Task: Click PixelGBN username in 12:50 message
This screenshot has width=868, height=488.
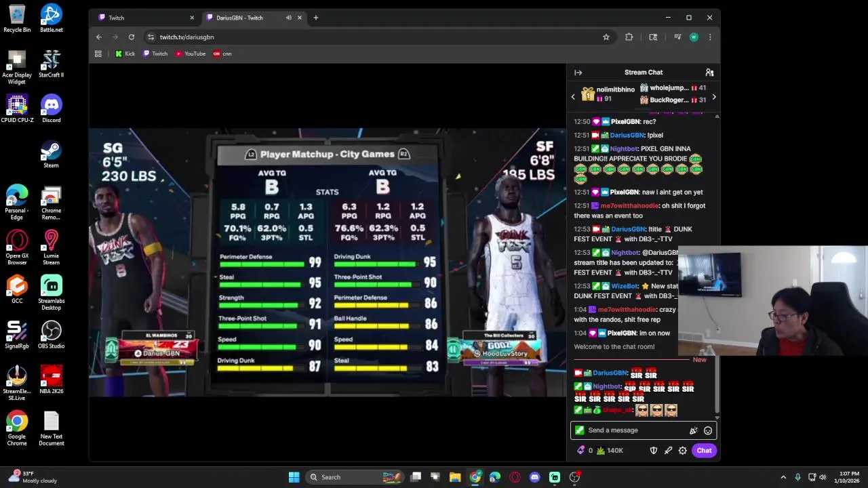Action: [x=625, y=122]
